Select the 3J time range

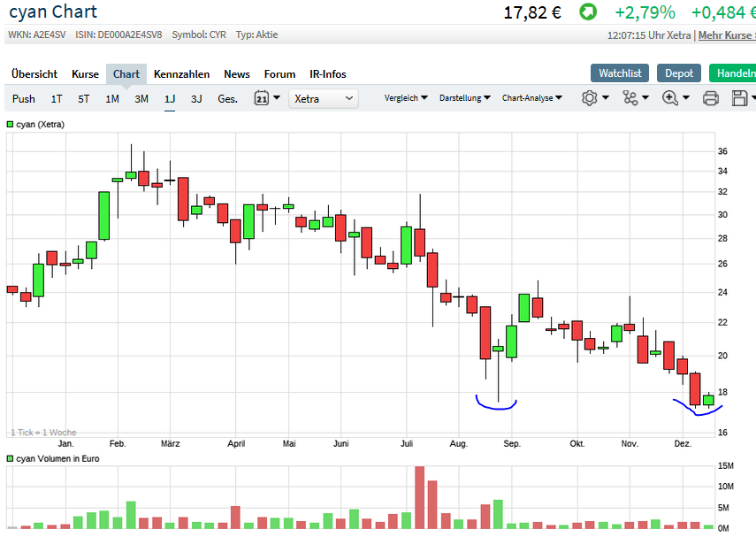(x=196, y=99)
